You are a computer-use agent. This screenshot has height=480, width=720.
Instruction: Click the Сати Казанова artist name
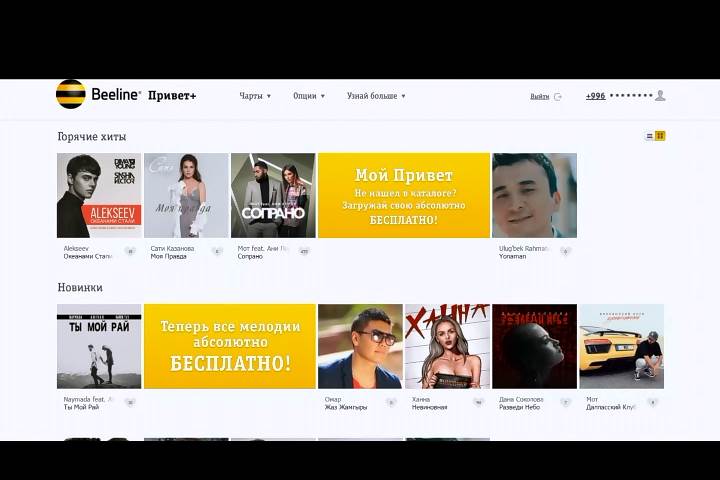tap(172, 248)
